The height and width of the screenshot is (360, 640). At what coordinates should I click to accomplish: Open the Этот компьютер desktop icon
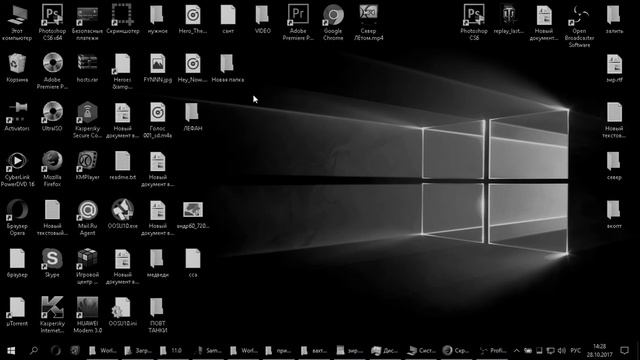(x=17, y=22)
